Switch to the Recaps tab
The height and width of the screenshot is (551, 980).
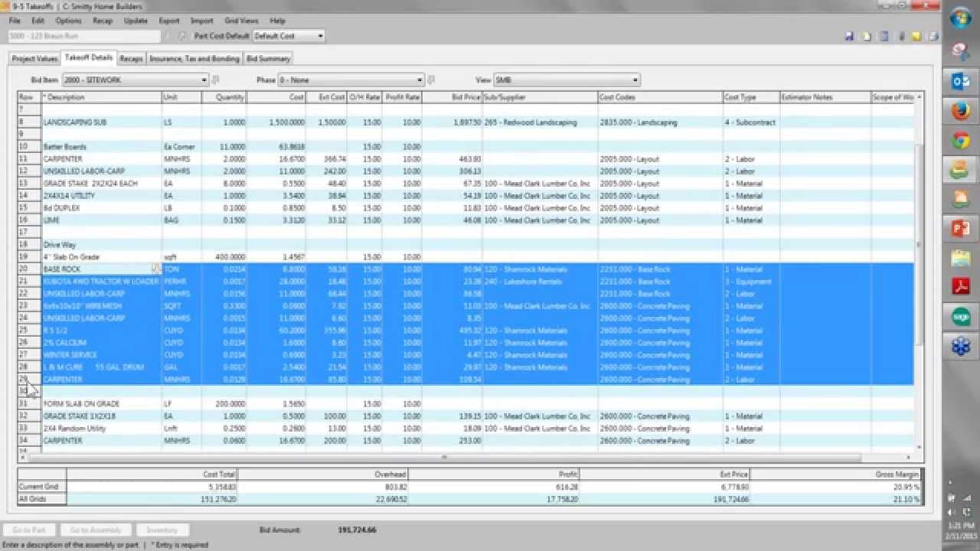(x=131, y=58)
